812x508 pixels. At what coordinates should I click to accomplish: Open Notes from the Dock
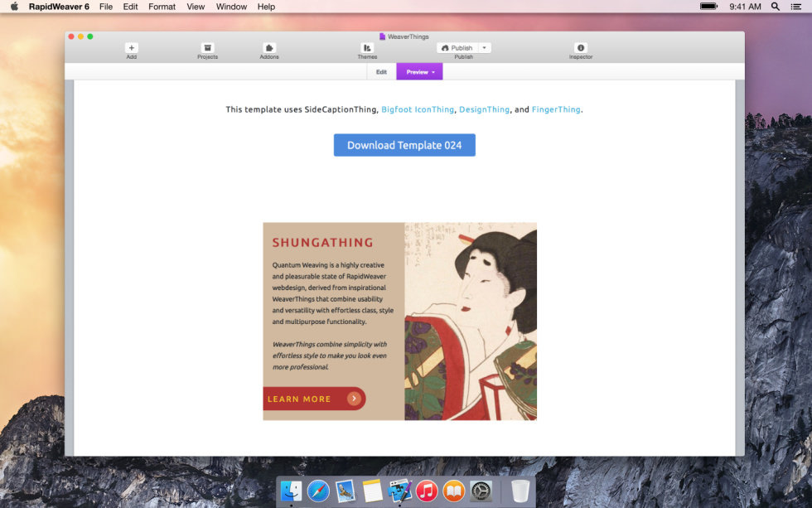[372, 491]
